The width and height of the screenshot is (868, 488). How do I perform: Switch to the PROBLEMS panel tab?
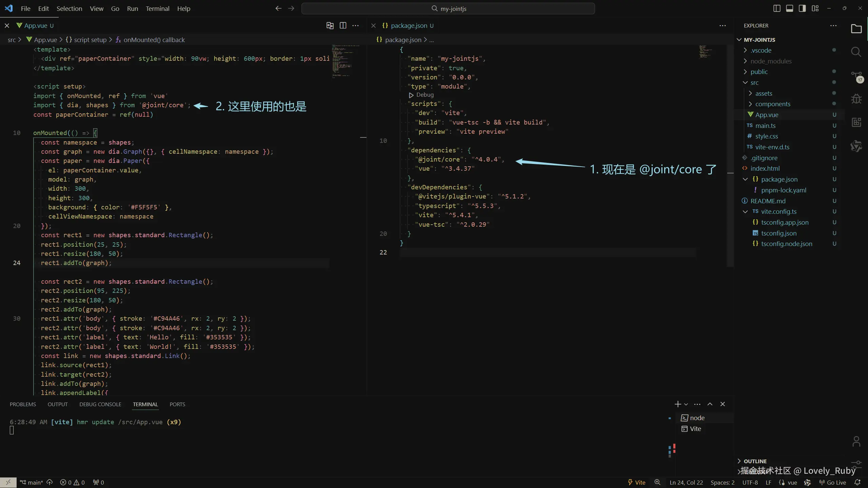23,404
